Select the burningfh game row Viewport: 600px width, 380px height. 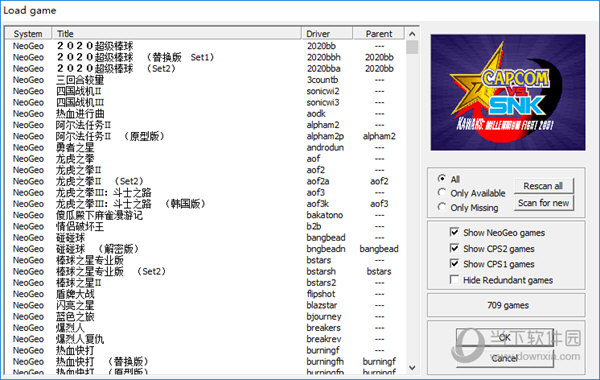point(205,362)
